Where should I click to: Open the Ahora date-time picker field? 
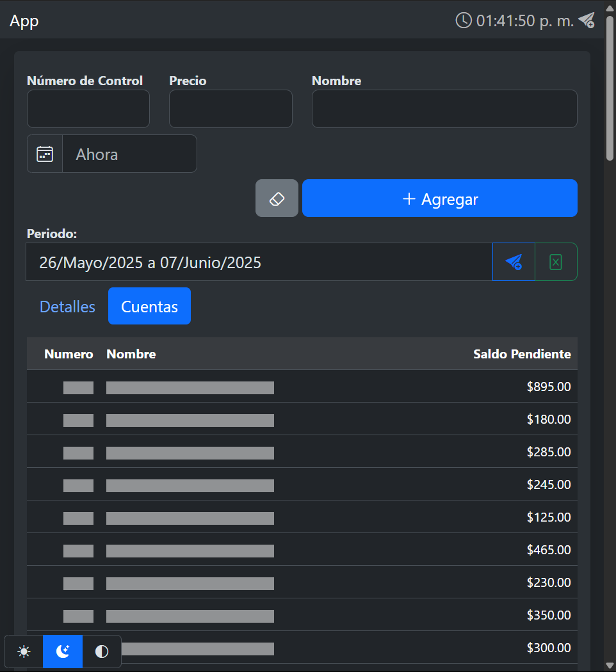(x=129, y=154)
